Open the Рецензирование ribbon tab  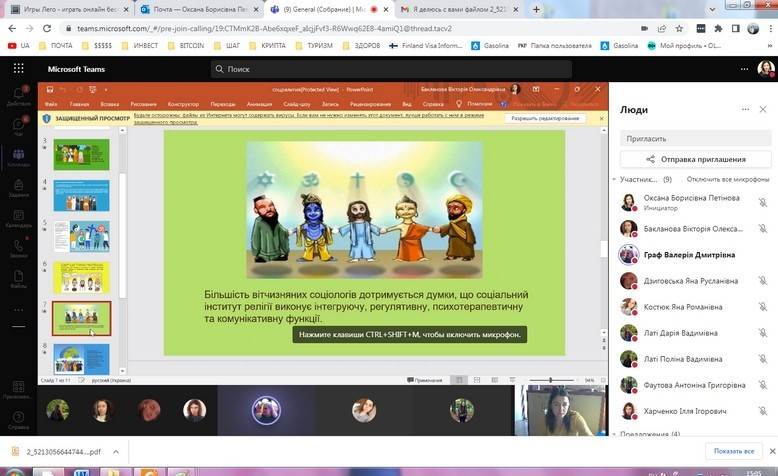point(370,104)
